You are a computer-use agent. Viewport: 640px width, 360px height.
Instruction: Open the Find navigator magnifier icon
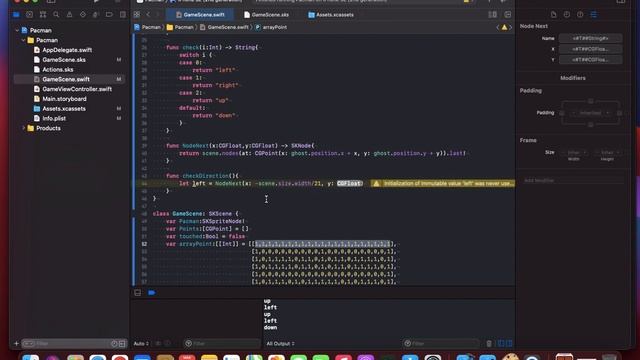tap(56, 15)
